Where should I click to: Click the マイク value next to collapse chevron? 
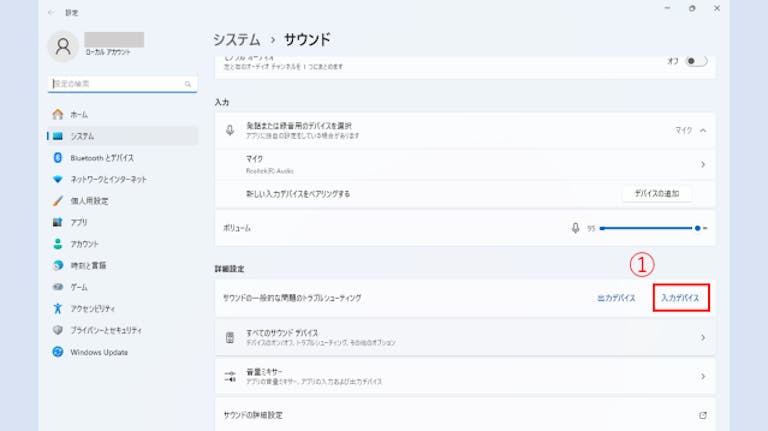click(684, 130)
